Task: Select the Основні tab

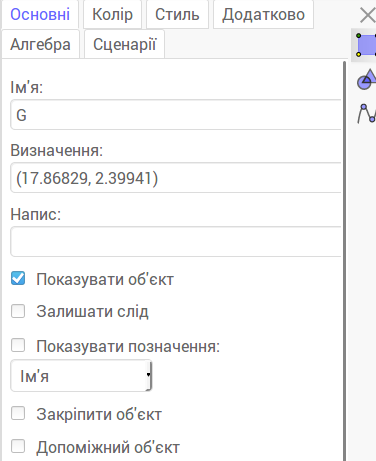Action: tap(40, 15)
